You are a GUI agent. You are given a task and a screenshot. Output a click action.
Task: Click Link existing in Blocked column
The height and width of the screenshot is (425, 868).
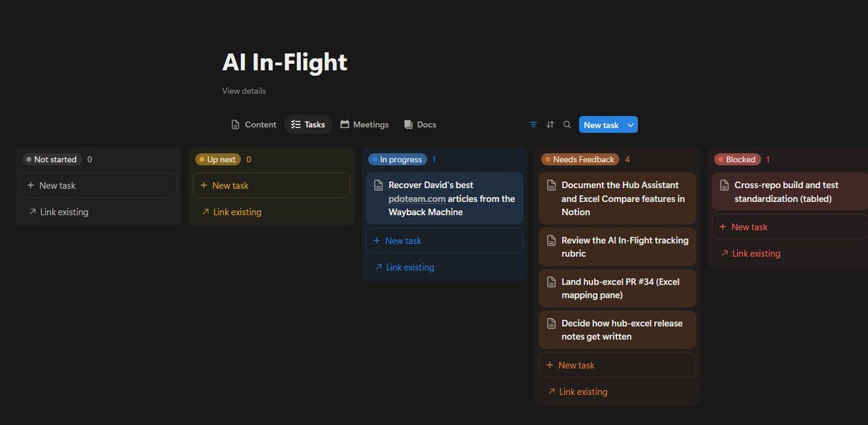(750, 253)
